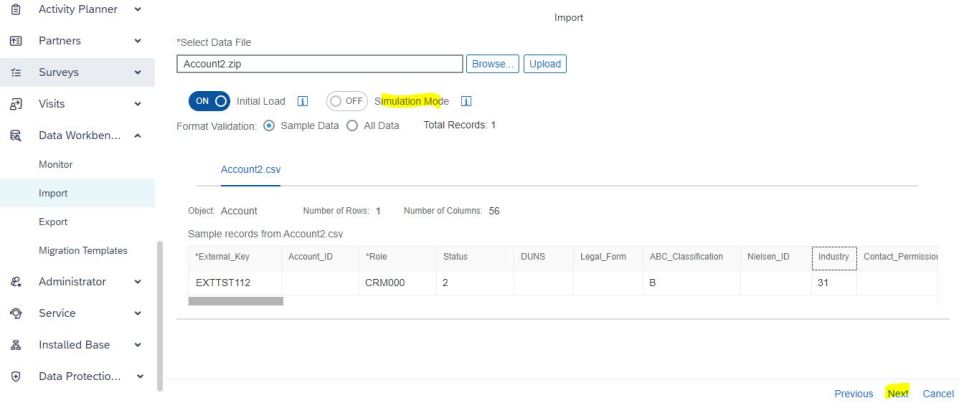This screenshot has width=959, height=403.
Task: Click the Activity Planner sidebar icon
Action: click(x=15, y=9)
